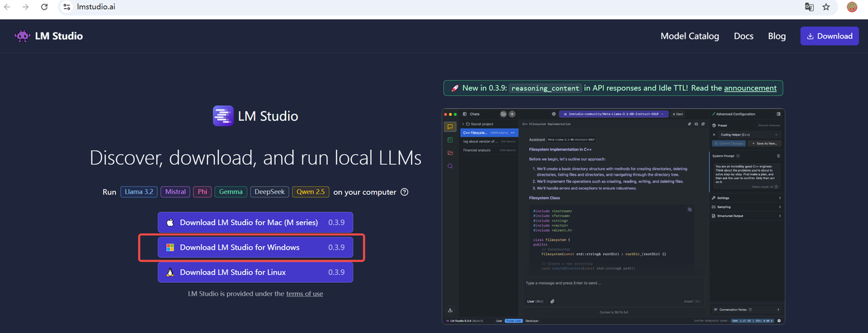The width and height of the screenshot is (868, 333).
Task: Open the browser translate page icon
Action: [x=809, y=7]
